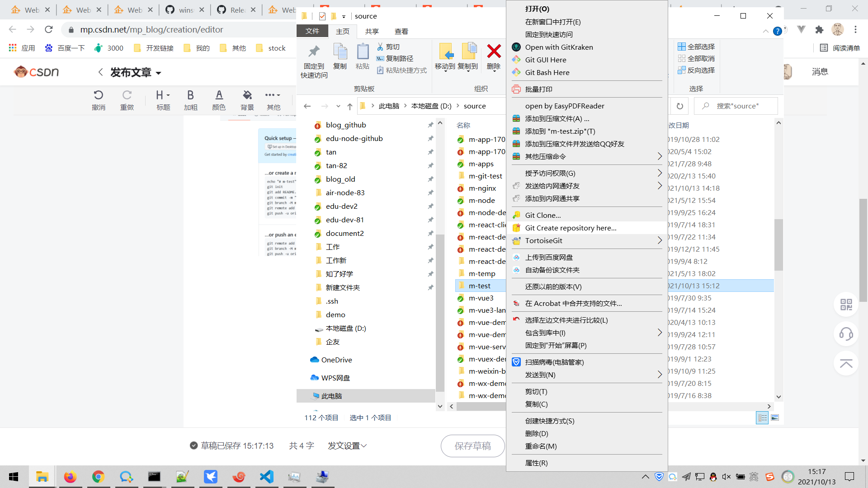Click the QR code floating button
The image size is (868, 488).
pos(846,305)
